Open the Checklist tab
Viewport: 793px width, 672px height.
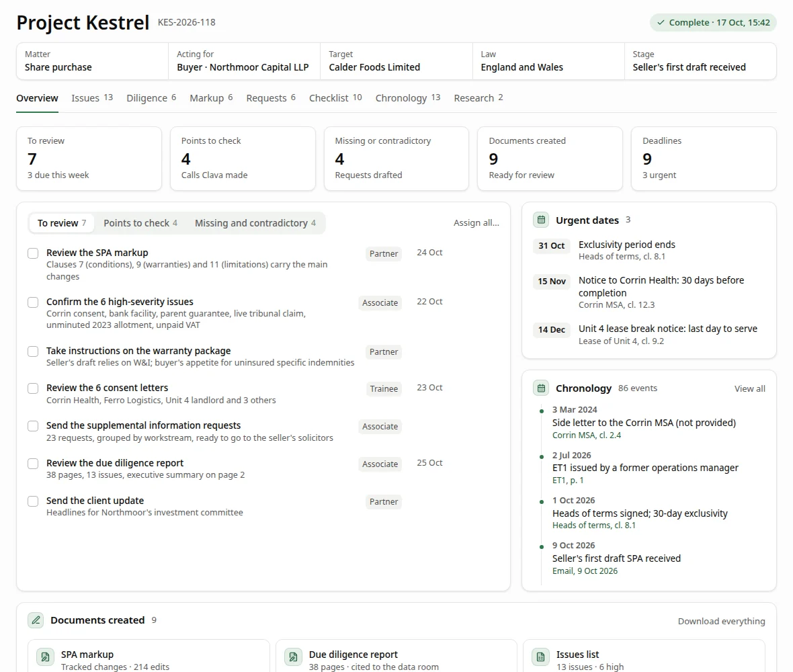(x=335, y=98)
